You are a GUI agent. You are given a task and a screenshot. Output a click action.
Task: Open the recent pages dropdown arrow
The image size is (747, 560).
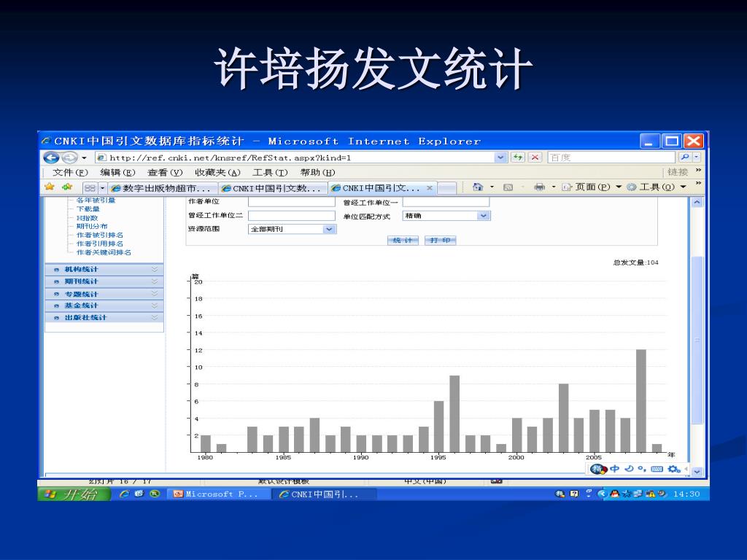click(x=85, y=158)
